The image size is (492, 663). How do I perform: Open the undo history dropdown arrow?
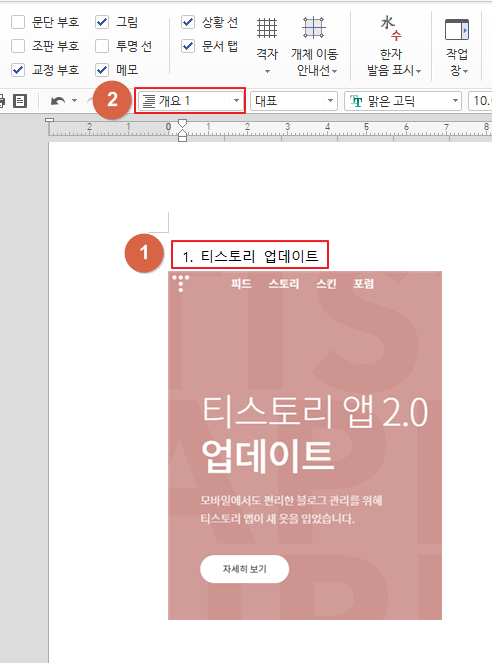pos(74,101)
